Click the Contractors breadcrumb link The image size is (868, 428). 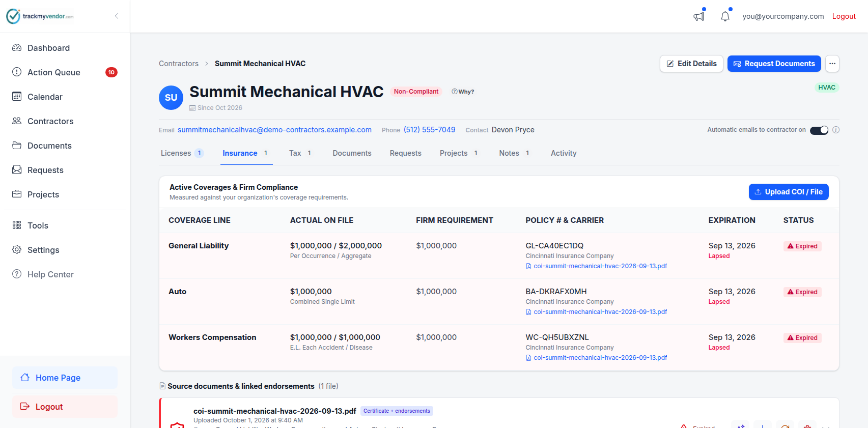point(179,64)
